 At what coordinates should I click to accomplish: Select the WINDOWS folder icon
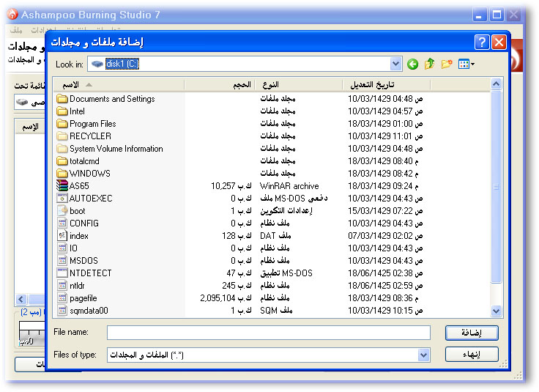tap(62, 174)
